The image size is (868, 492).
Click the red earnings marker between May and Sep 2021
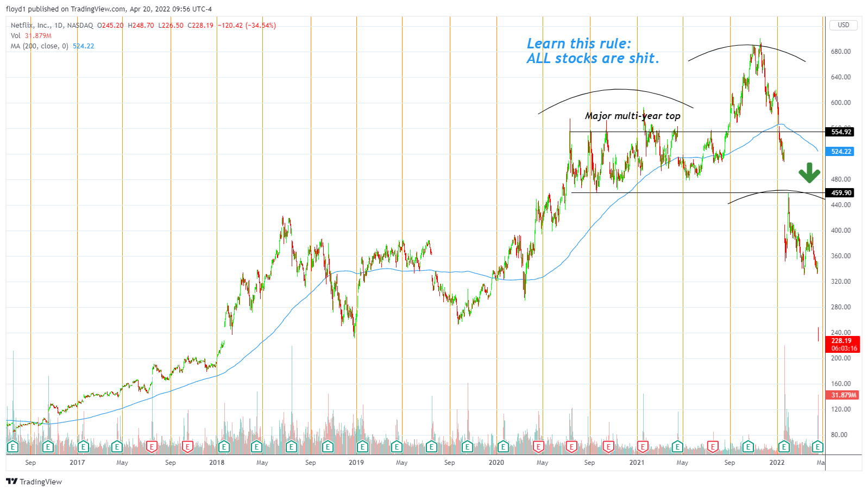point(712,447)
